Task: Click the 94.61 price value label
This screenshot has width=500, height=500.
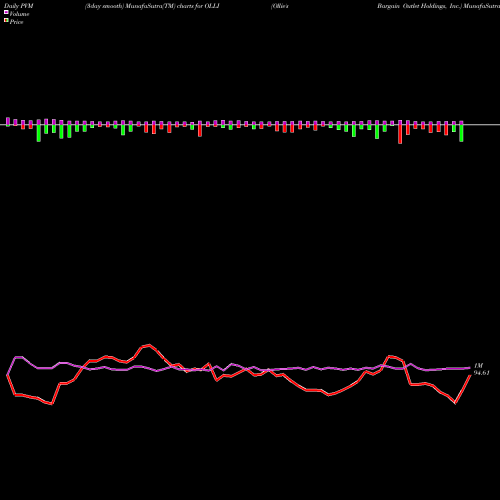Action: 482,373
